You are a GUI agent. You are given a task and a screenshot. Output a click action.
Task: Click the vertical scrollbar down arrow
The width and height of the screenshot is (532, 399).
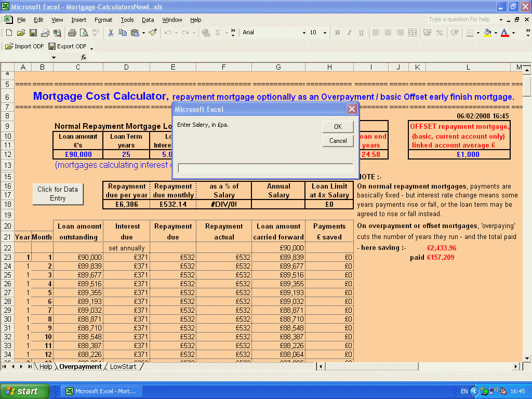point(527,358)
